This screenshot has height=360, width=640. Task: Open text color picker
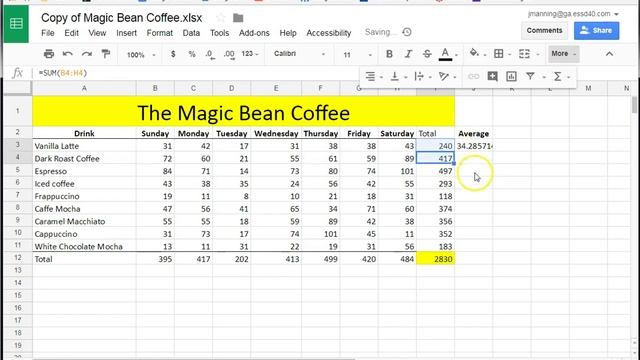pyautogui.click(x=445, y=54)
